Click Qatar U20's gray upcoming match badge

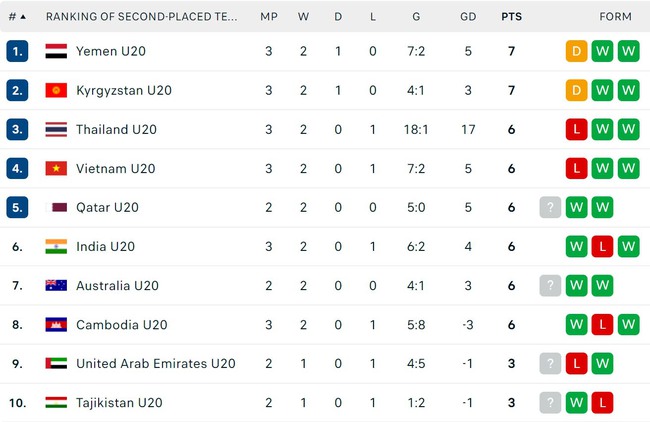(x=550, y=207)
